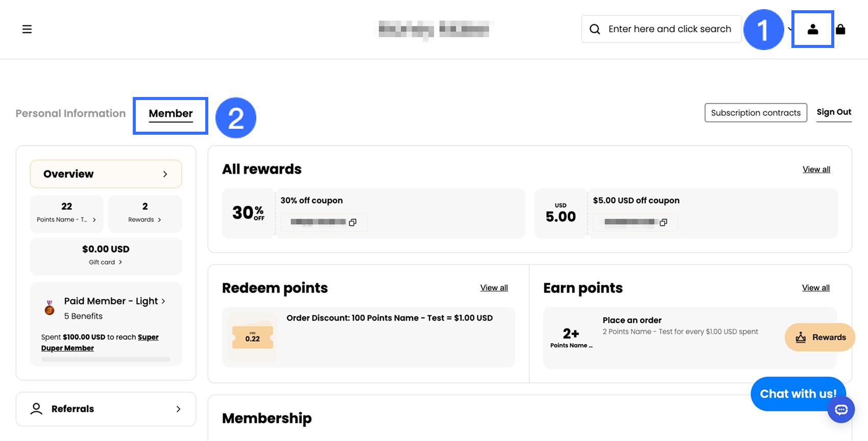Open the hamburger menu
868x441 pixels.
point(27,29)
